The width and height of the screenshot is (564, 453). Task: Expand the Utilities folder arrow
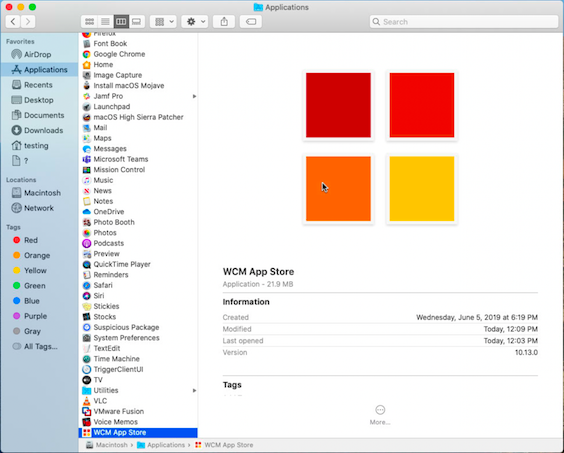point(194,390)
